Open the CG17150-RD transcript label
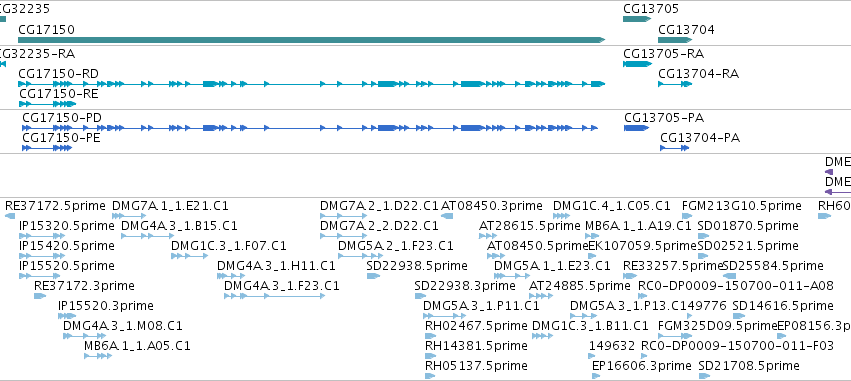 point(59,73)
